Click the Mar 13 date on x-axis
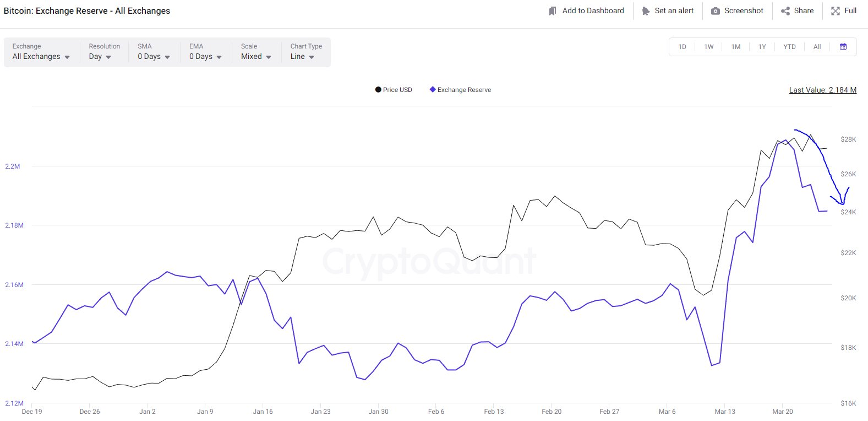This screenshot has height=421, width=868. pyautogui.click(x=725, y=412)
